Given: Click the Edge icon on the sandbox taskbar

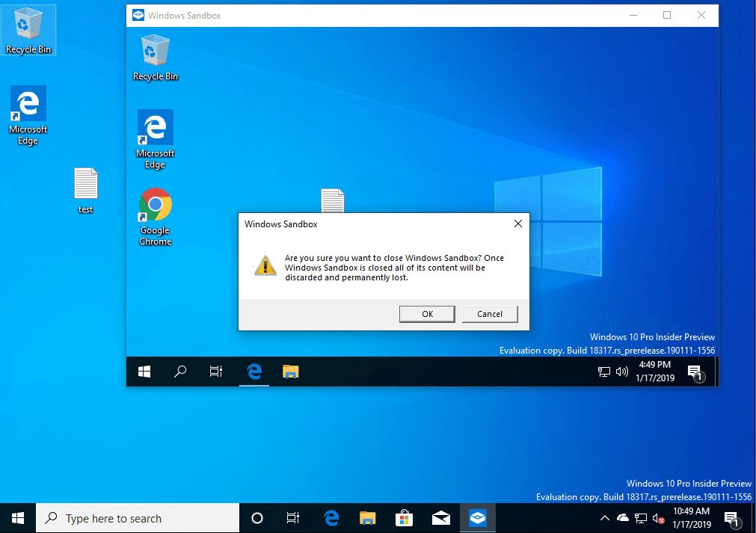Looking at the screenshot, I should click(x=254, y=372).
